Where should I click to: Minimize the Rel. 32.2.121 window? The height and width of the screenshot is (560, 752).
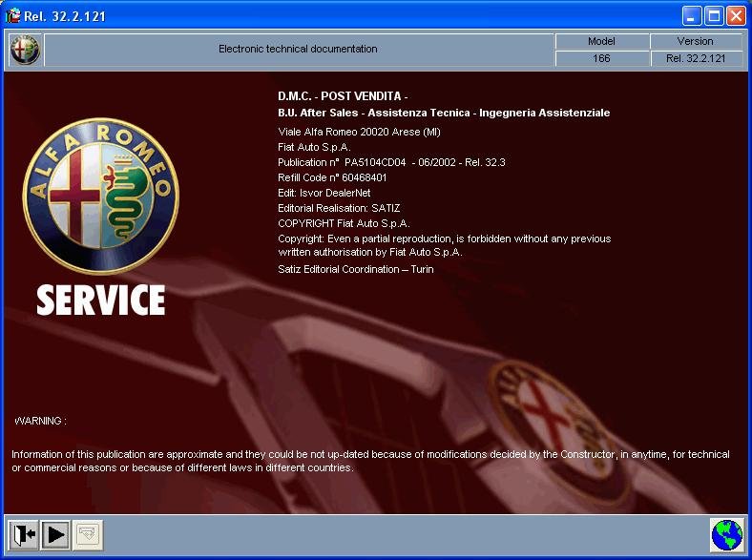(693, 15)
